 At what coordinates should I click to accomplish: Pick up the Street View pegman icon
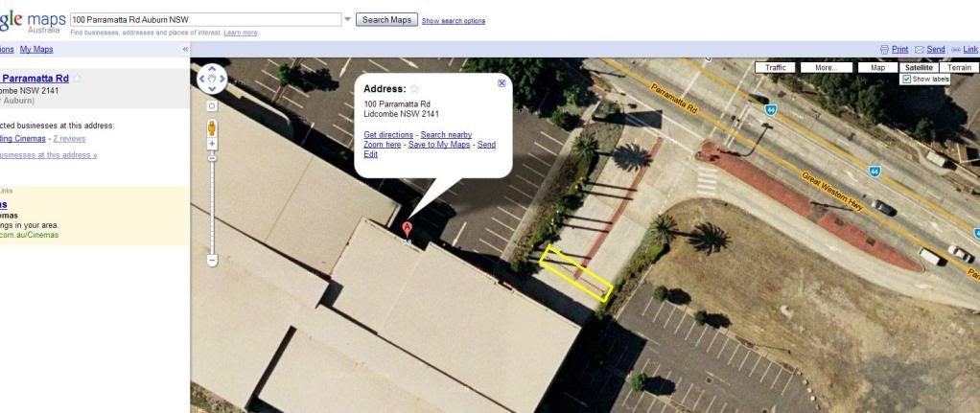coord(212,127)
